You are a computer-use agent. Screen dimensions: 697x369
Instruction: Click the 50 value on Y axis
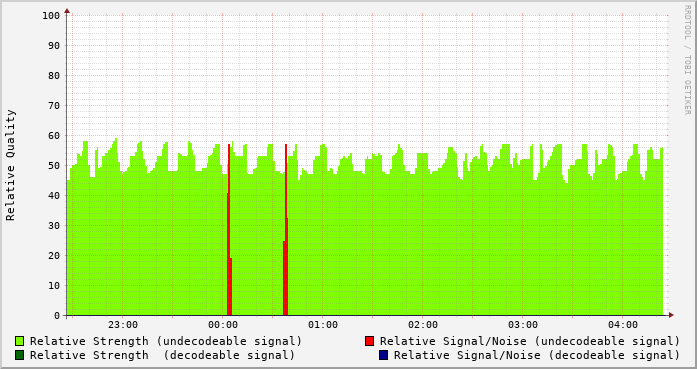[54, 166]
